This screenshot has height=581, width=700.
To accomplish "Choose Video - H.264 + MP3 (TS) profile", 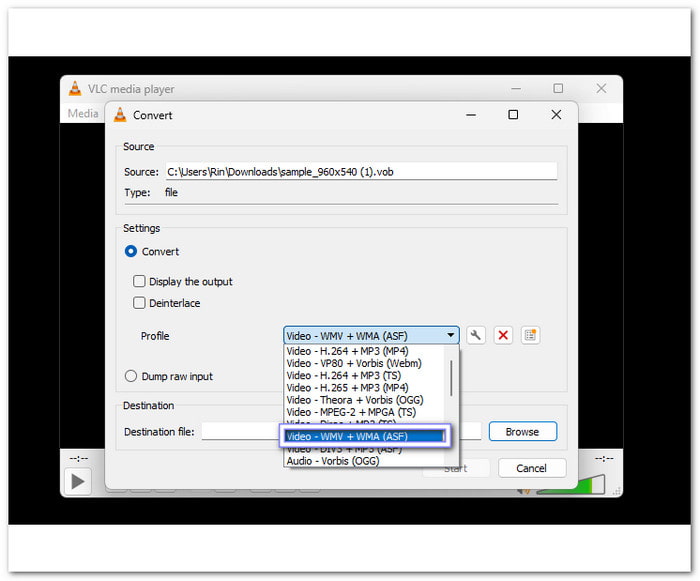I will tap(364, 375).
